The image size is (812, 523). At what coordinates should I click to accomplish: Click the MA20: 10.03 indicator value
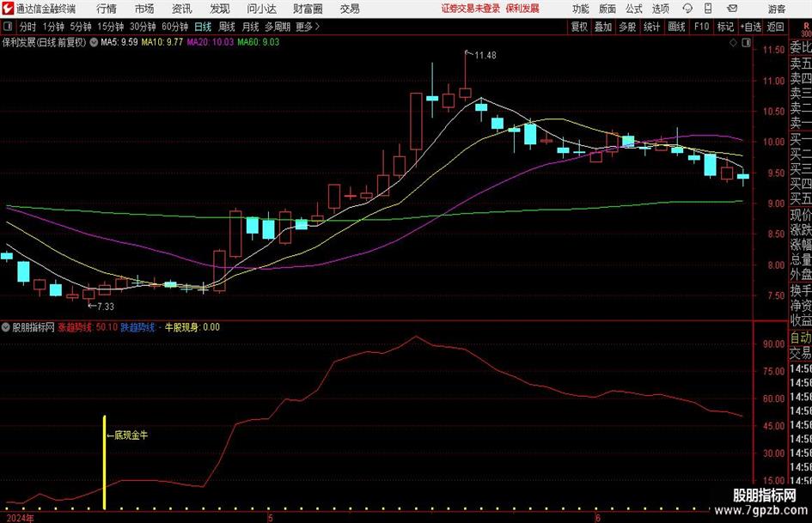211,42
